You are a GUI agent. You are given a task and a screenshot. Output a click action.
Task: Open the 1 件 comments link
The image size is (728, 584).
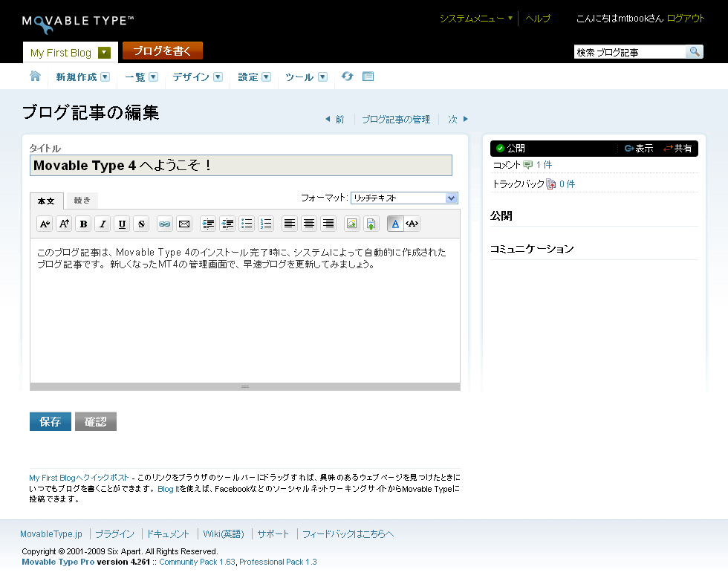coord(544,165)
